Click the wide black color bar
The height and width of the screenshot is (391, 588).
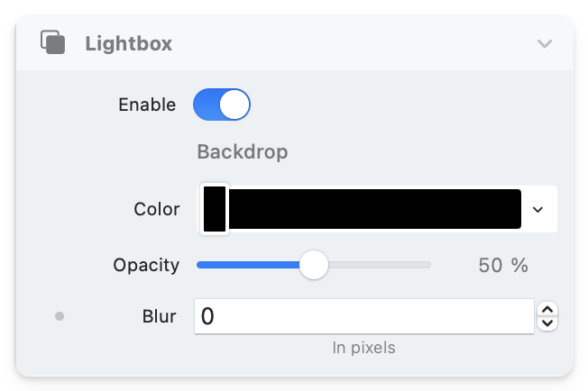(374, 209)
